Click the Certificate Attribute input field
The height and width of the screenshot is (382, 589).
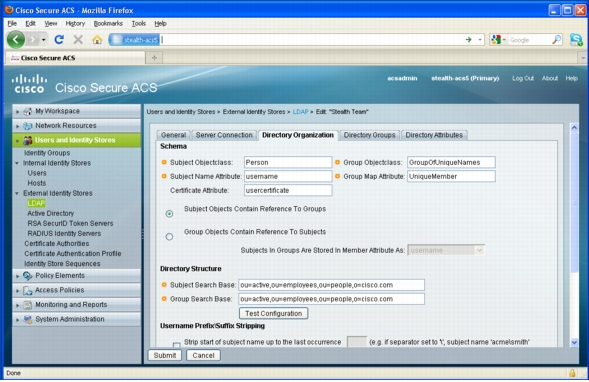pyautogui.click(x=288, y=190)
